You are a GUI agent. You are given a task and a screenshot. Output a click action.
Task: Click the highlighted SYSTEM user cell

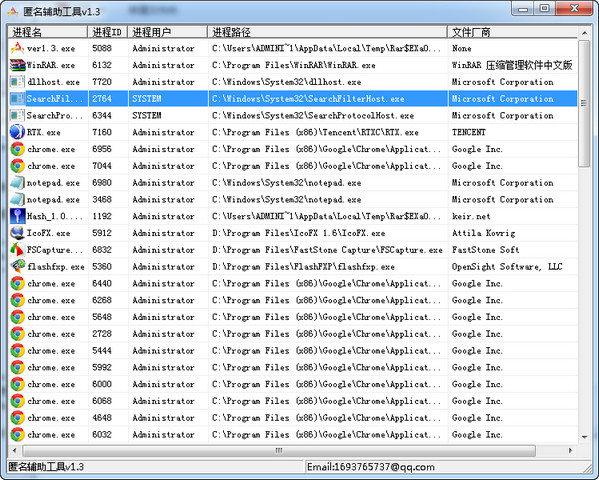pyautogui.click(x=168, y=99)
